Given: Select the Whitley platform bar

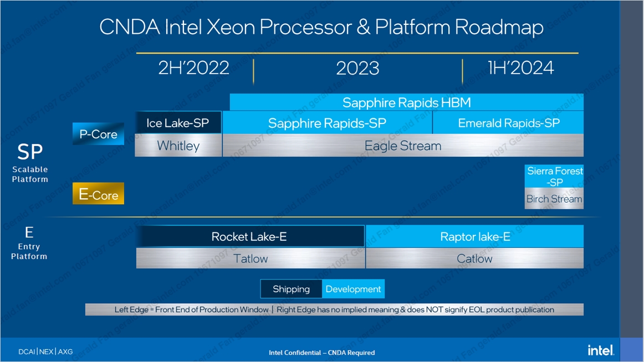Looking at the screenshot, I should point(178,146).
